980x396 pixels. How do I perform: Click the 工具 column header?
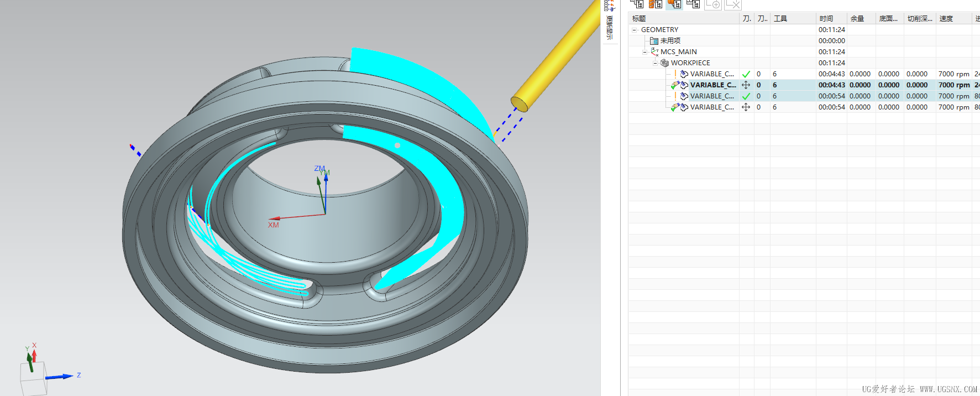click(780, 19)
